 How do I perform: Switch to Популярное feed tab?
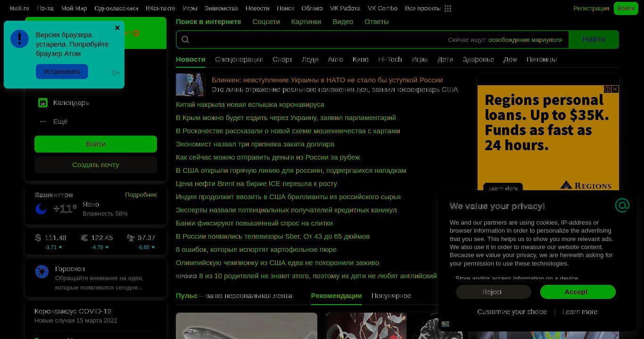click(x=391, y=296)
